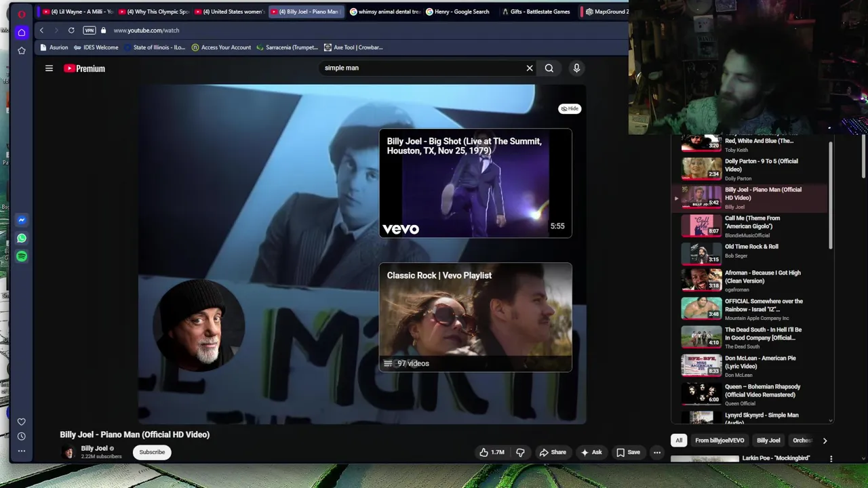This screenshot has height=488, width=868.
Task: Open the sidebar history clock icon
Action: point(22,436)
